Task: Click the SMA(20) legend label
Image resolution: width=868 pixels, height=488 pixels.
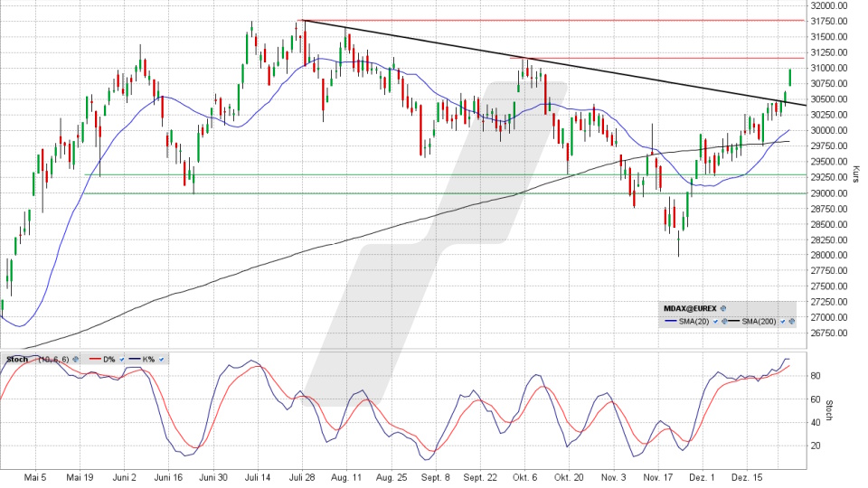Action: [x=694, y=322]
